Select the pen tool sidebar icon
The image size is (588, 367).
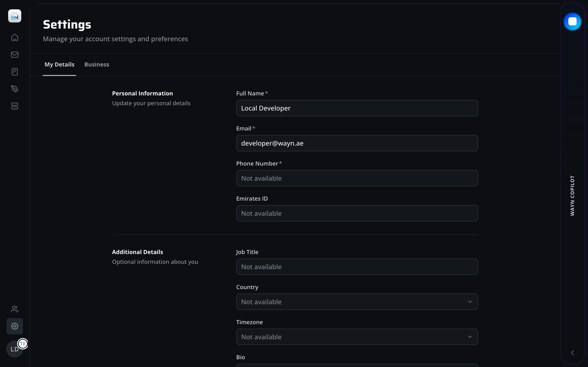click(x=14, y=89)
